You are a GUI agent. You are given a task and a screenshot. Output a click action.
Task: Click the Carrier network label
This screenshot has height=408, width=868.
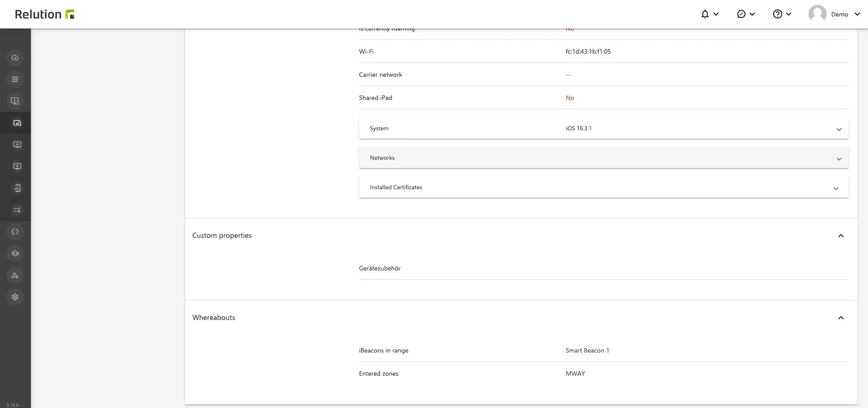(380, 75)
